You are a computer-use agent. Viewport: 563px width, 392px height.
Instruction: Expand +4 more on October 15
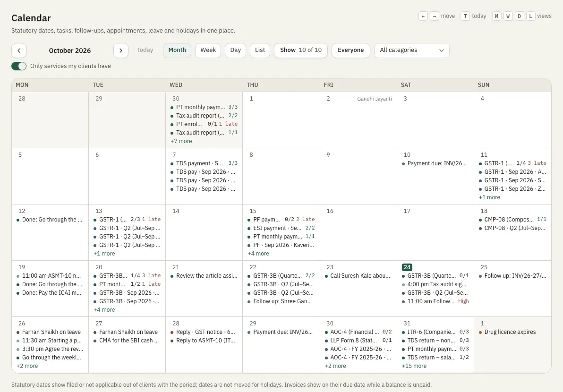pyautogui.click(x=258, y=254)
